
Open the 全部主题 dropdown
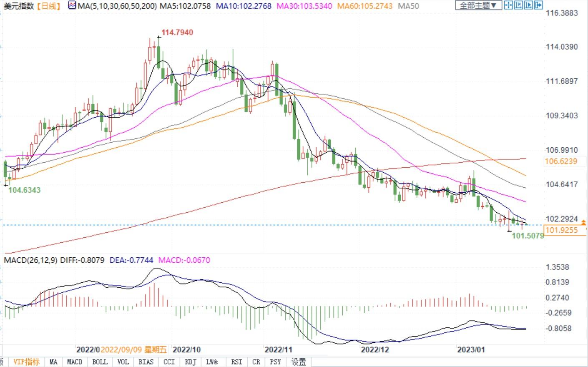pyautogui.click(x=478, y=5)
